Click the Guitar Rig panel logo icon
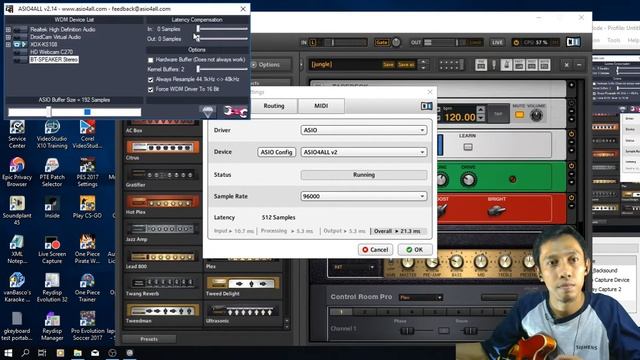Screen dimensions: 640x360 (573, 42)
